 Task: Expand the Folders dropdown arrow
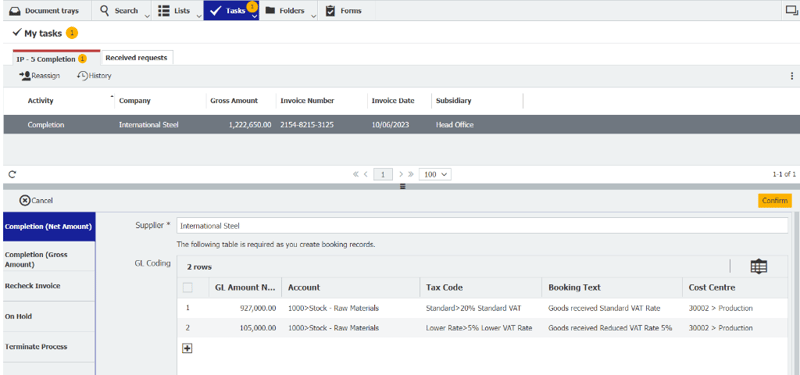(x=313, y=15)
